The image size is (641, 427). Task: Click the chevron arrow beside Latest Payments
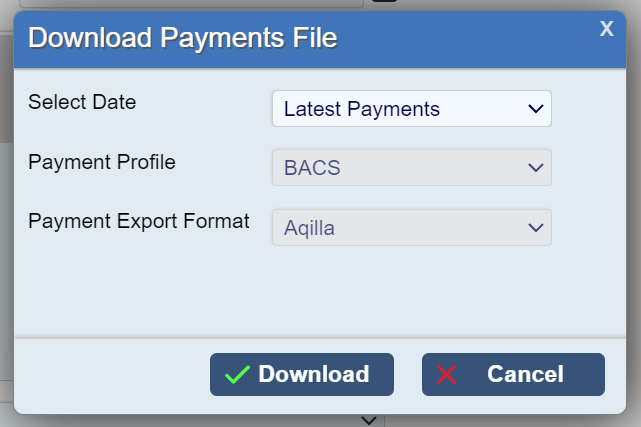pyautogui.click(x=535, y=109)
